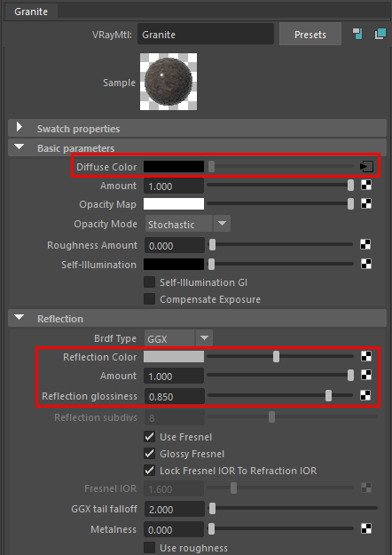
Task: Click checker map icon for Self-Illumination
Action: (x=366, y=264)
